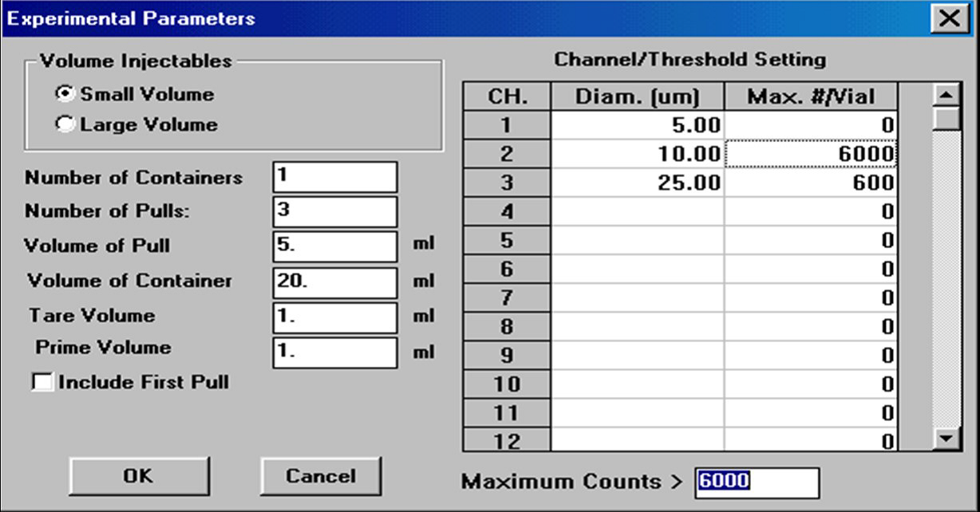Click the Maximum Counts input box
The height and width of the screenshot is (512, 980).
(x=757, y=482)
